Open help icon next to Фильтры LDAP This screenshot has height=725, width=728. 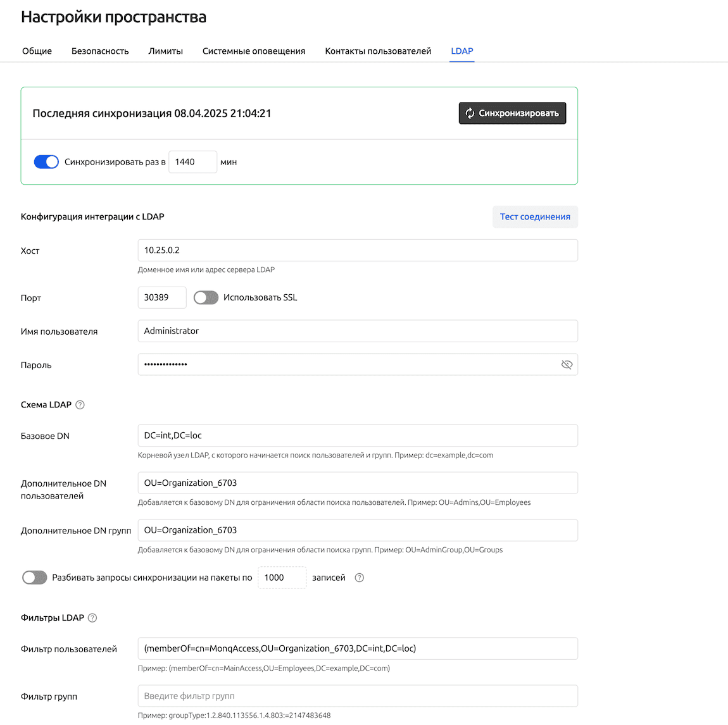point(92,618)
